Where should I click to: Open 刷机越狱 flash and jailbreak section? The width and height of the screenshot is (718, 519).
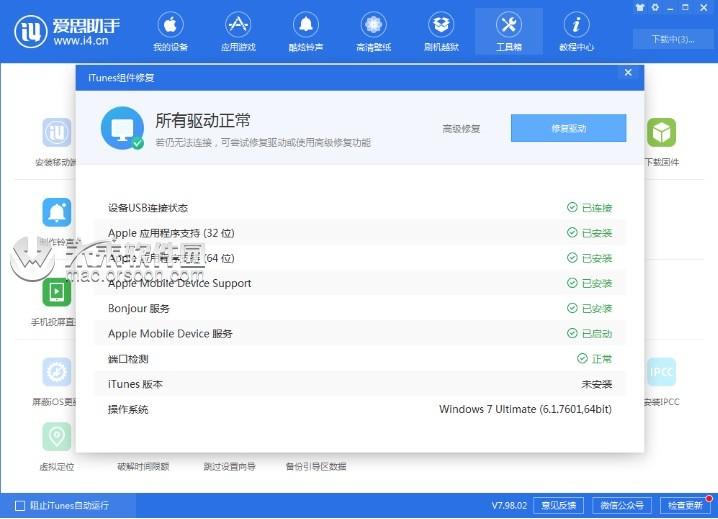[441, 32]
